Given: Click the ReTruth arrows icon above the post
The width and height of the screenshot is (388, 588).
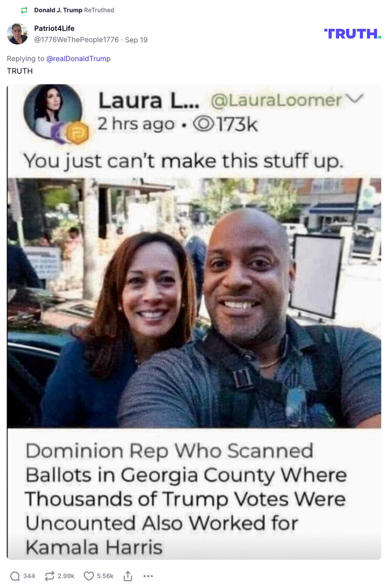Looking at the screenshot, I should [x=24, y=10].
